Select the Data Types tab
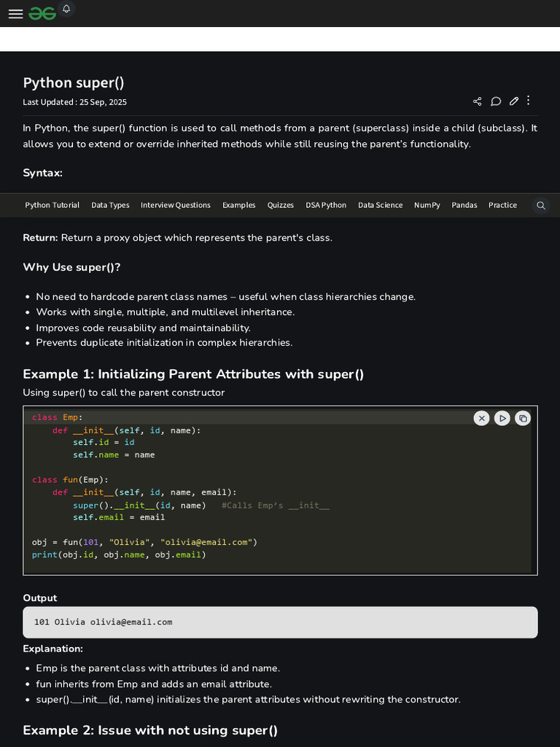 click(110, 206)
